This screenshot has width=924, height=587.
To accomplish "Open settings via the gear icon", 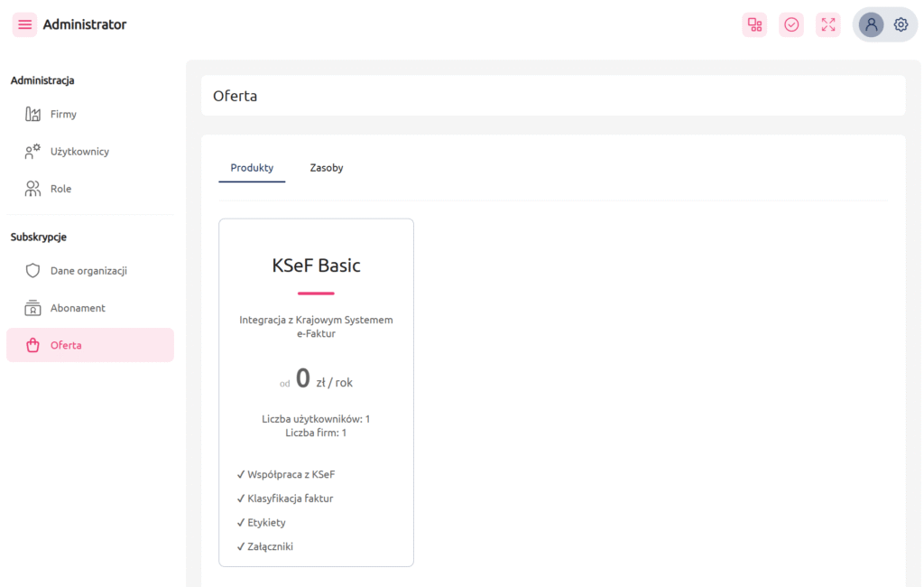I will point(901,24).
